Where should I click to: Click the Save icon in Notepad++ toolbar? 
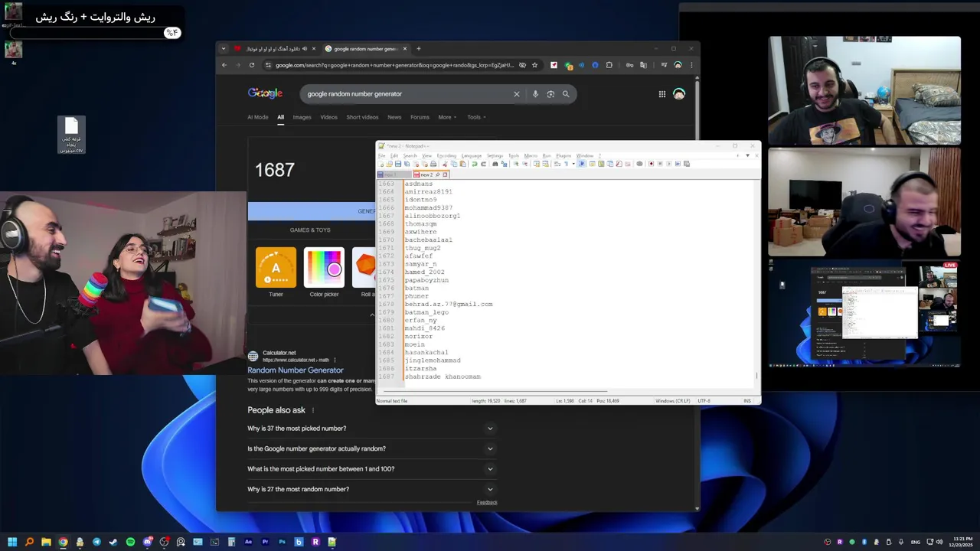tap(398, 164)
